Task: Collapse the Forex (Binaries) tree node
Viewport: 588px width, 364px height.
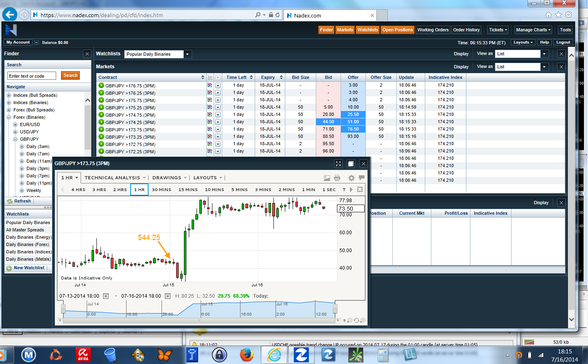Action: pyautogui.click(x=9, y=118)
